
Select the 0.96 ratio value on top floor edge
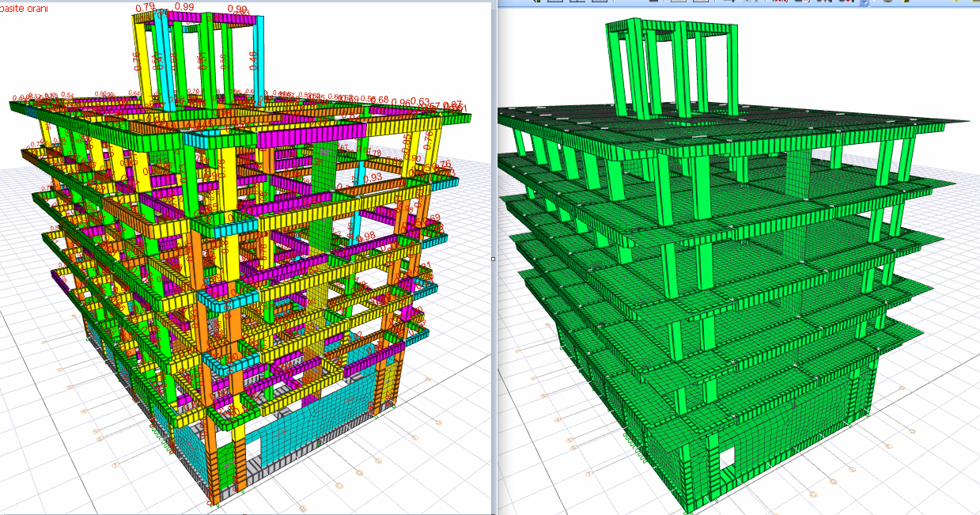tap(401, 103)
